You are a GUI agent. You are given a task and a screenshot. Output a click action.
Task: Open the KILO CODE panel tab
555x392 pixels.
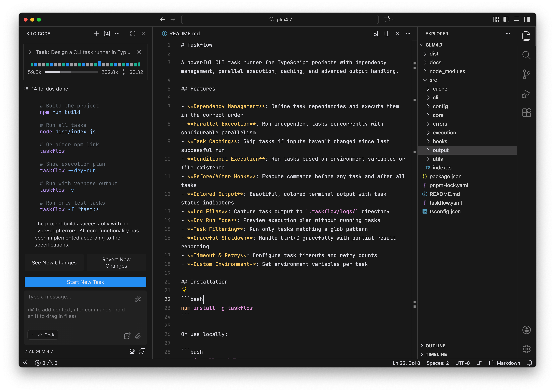click(38, 34)
